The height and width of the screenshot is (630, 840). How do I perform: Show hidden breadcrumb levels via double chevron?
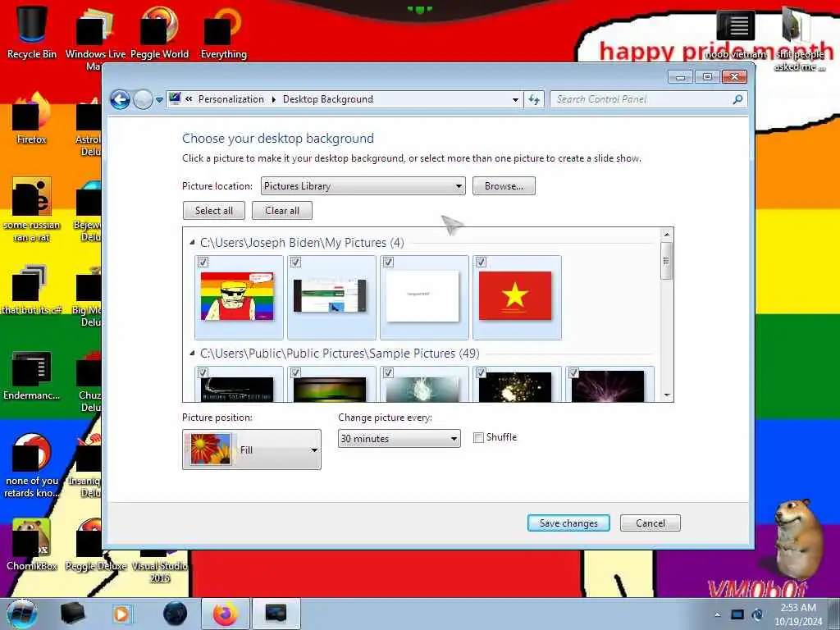coord(189,99)
